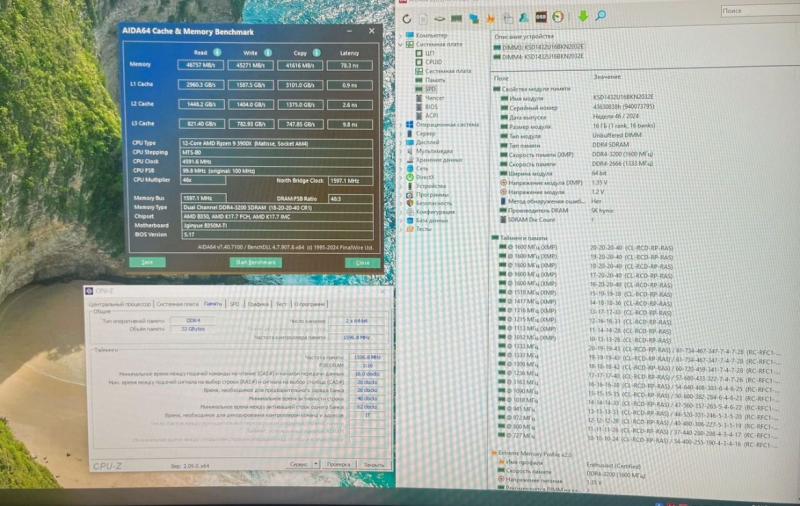Click Memory Read value 48757 MB/s
The width and height of the screenshot is (800, 506).
[x=201, y=65]
